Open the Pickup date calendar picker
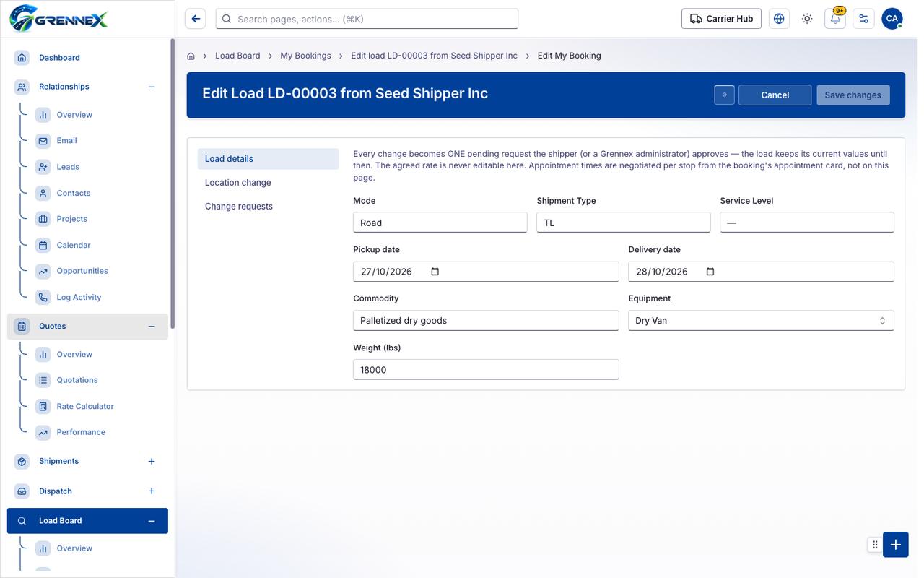This screenshot has width=924, height=578. coord(435,272)
